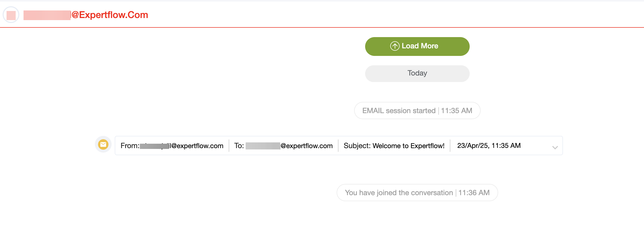
Task: Click the contact avatar at top left
Action: pos(11,15)
